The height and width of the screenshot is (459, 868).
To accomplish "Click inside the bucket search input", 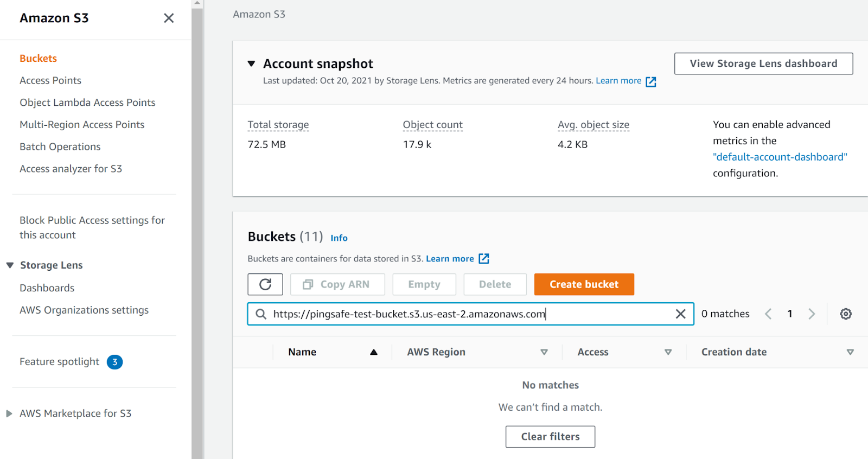I will tap(467, 314).
